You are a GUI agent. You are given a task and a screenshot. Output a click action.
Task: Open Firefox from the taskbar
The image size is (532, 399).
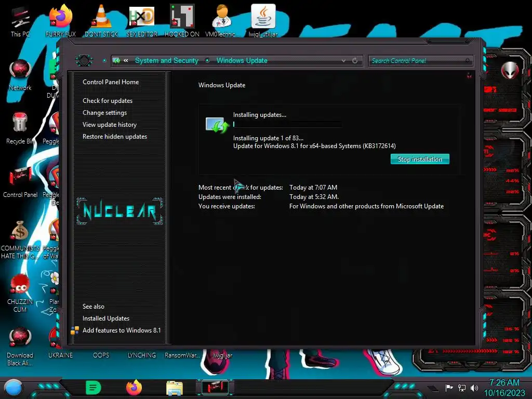coord(134,388)
